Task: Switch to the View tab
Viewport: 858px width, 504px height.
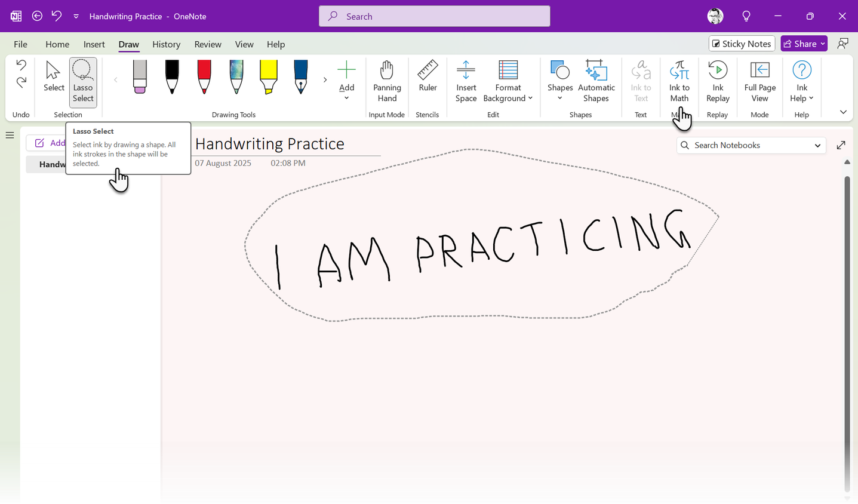Action: click(244, 44)
